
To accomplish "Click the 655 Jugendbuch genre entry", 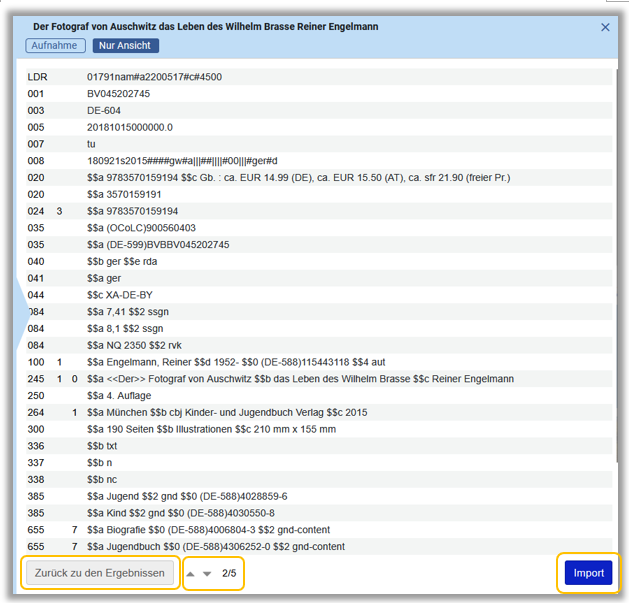I will click(216, 547).
